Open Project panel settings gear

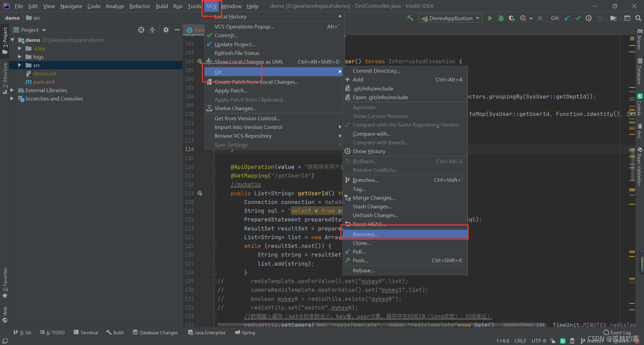(x=166, y=30)
